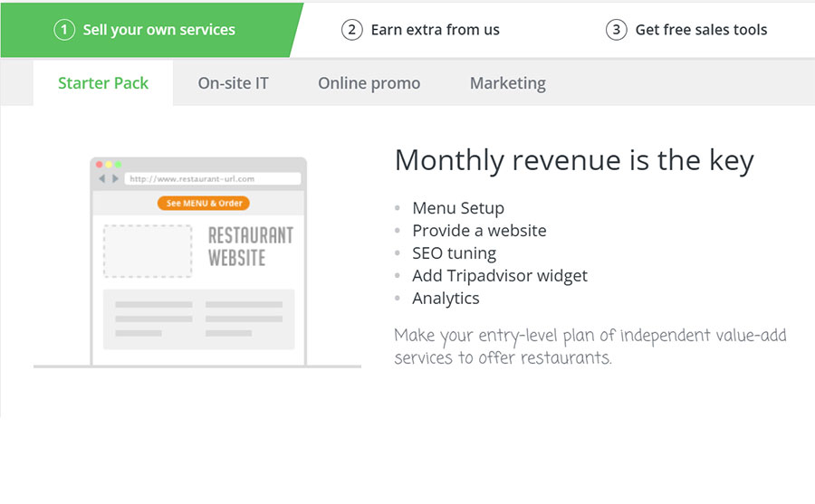Click the back arrow in mockup browser
This screenshot has height=504, width=815.
tap(102, 179)
